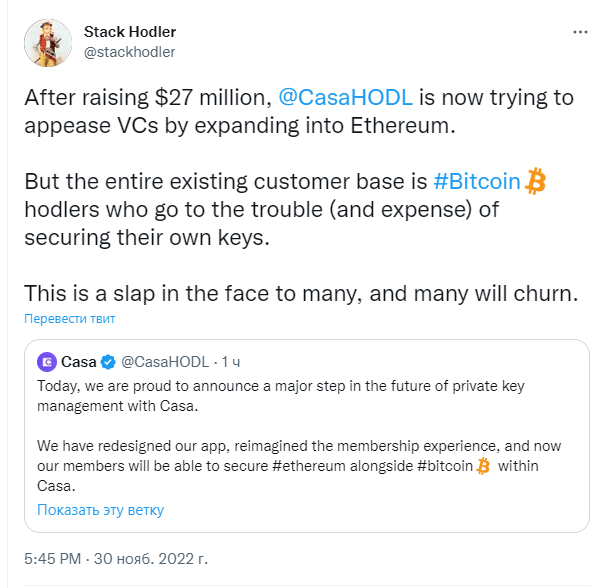Translate tweet via Перевести твит
The width and height of the screenshot is (606, 588).
[70, 319]
